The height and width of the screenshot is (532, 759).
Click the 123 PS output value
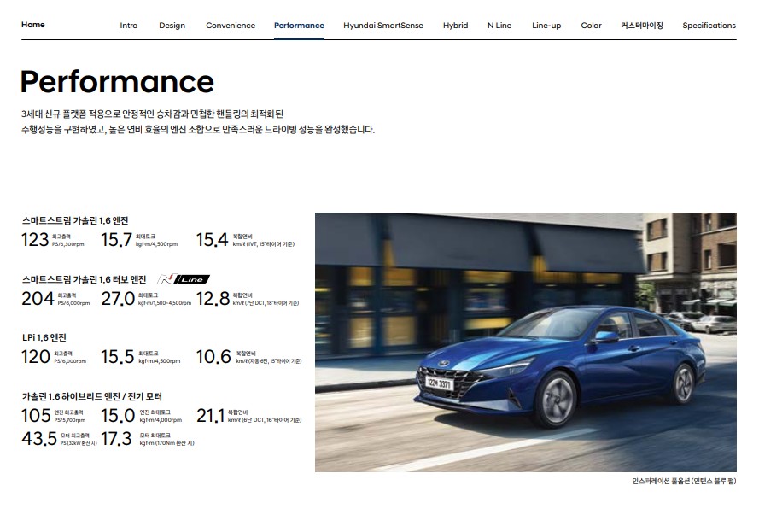click(35, 240)
